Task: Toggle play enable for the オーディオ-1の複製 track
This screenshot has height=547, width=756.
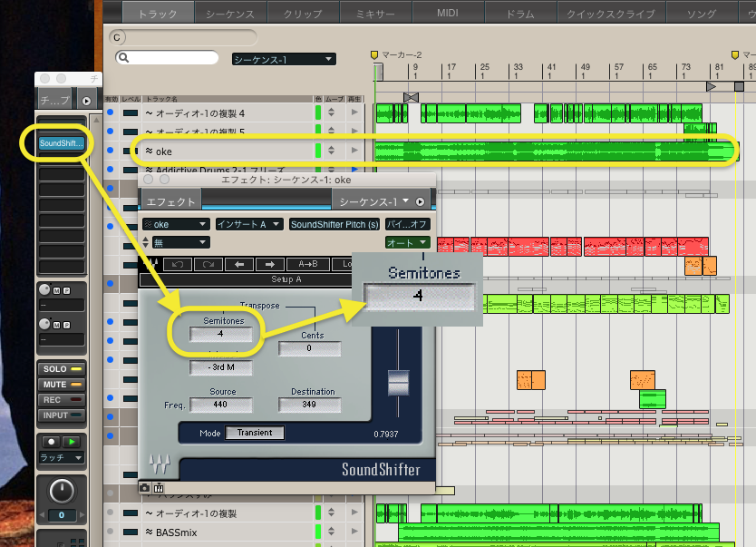Action: (354, 513)
